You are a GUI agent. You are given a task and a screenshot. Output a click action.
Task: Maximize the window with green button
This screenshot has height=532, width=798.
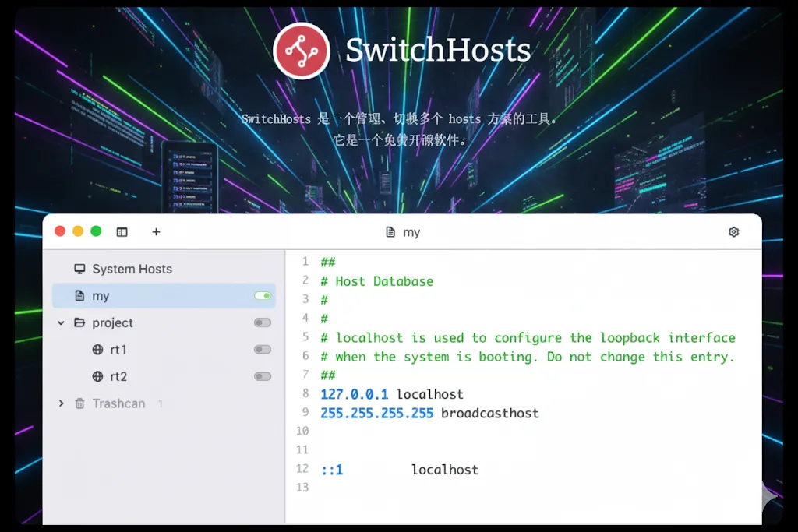pos(96,231)
